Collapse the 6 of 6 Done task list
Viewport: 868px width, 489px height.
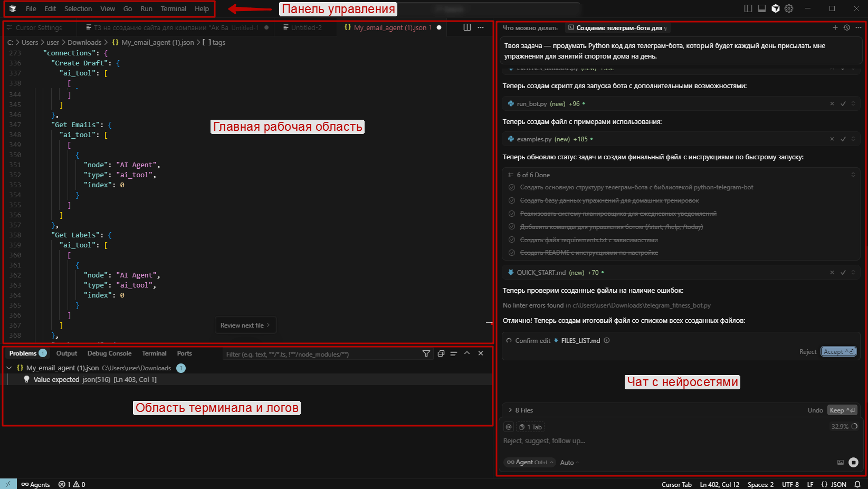click(853, 175)
